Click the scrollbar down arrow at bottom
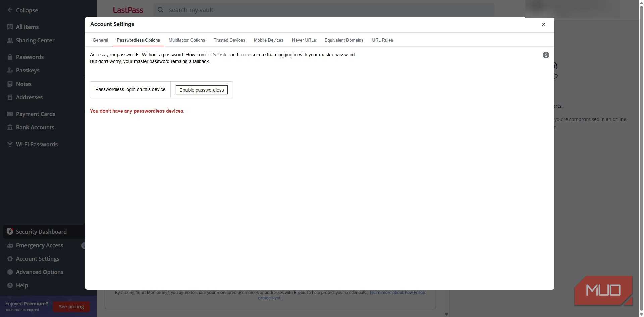Image resolution: width=644 pixels, height=317 pixels. coord(446,314)
